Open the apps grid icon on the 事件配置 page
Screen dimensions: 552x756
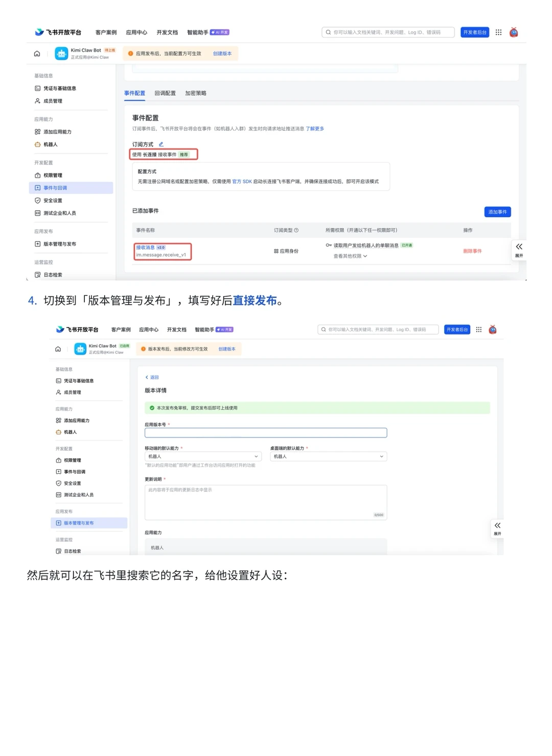[x=498, y=32]
